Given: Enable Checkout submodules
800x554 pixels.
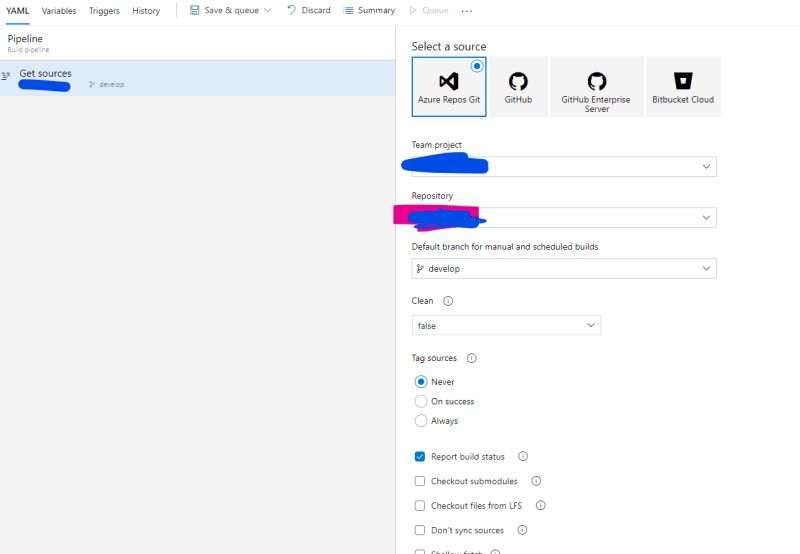Looking at the screenshot, I should coord(419,481).
